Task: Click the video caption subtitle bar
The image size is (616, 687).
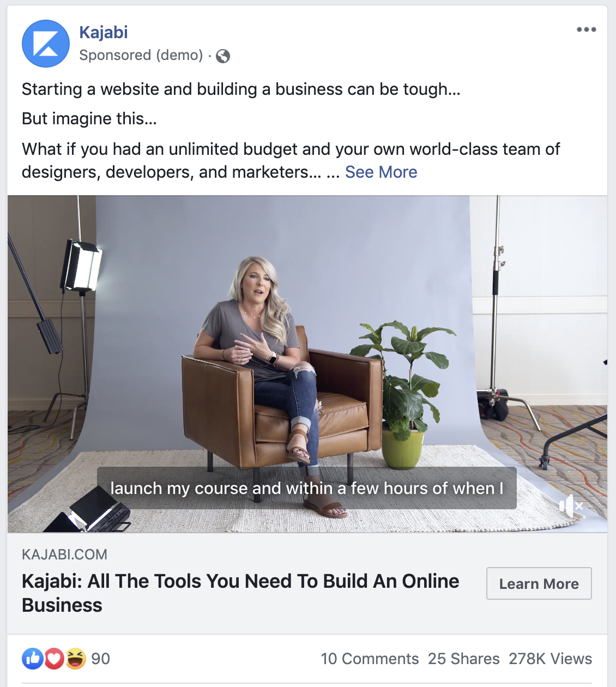Action: tap(307, 488)
